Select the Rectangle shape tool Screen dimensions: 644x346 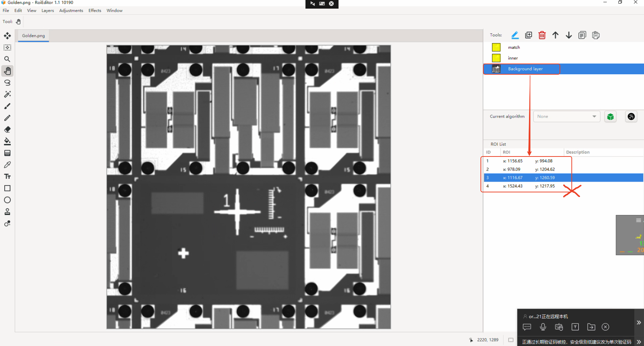7,188
